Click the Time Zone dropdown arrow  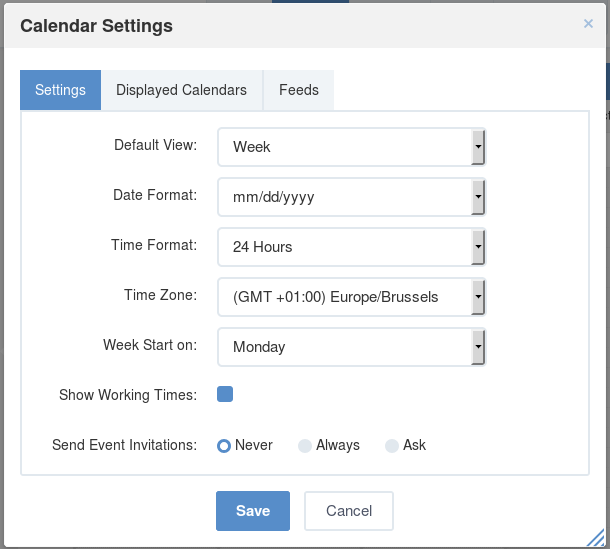coord(478,297)
